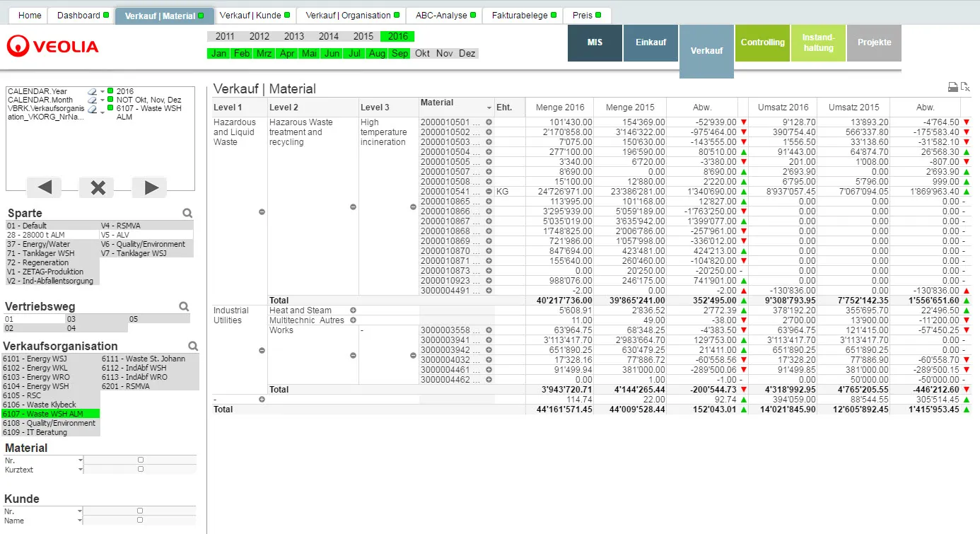
Task: Collapse High temperature incineration level
Action: [x=414, y=207]
